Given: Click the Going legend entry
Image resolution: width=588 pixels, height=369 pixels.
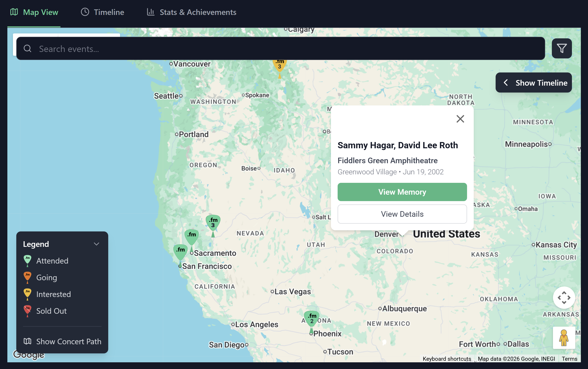Looking at the screenshot, I should coord(40,278).
